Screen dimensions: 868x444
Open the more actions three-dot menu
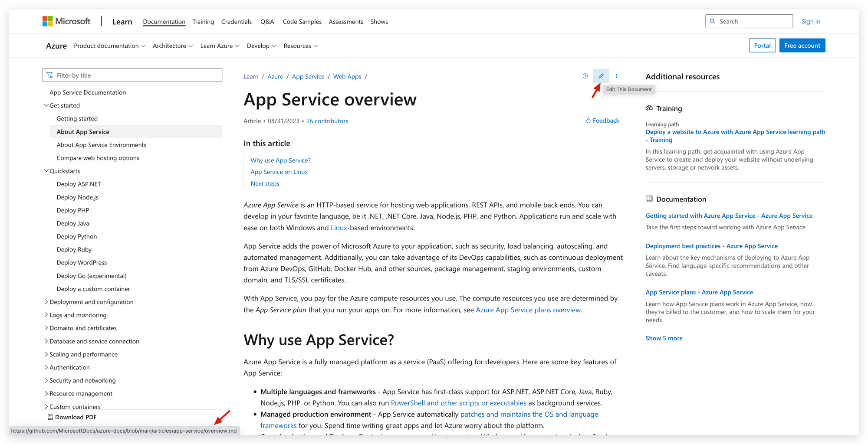[616, 76]
